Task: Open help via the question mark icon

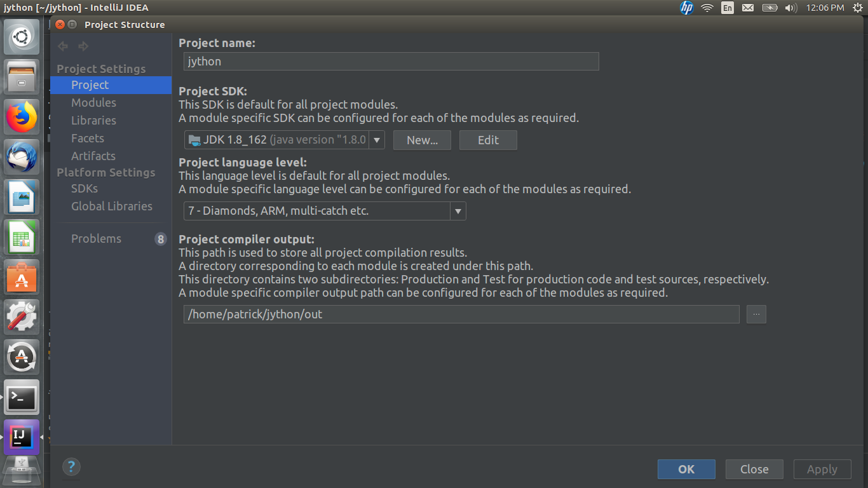Action: 71,466
